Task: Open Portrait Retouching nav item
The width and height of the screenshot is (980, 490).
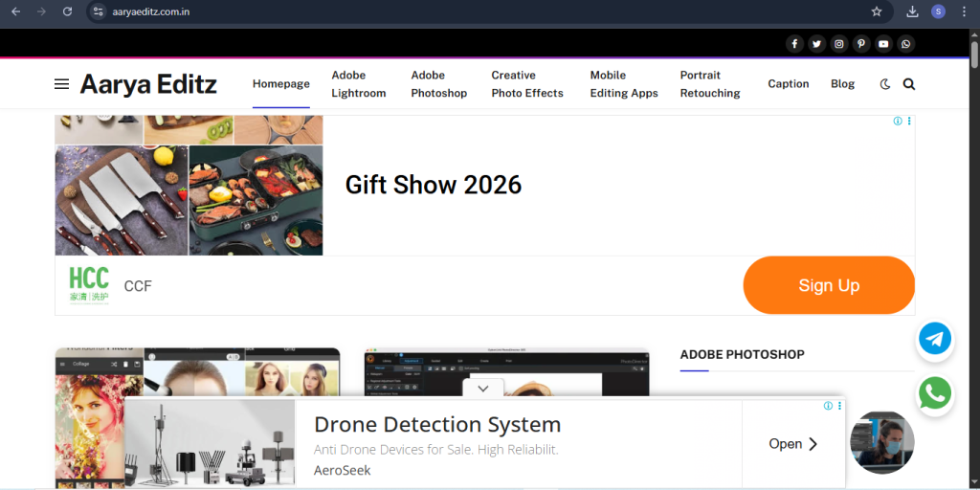Action: (710, 84)
